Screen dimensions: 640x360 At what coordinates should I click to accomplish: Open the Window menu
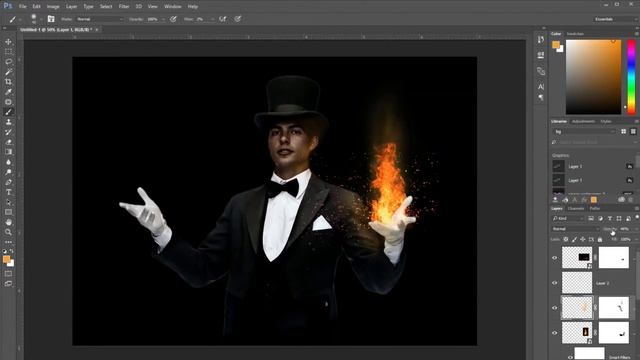(x=173, y=7)
